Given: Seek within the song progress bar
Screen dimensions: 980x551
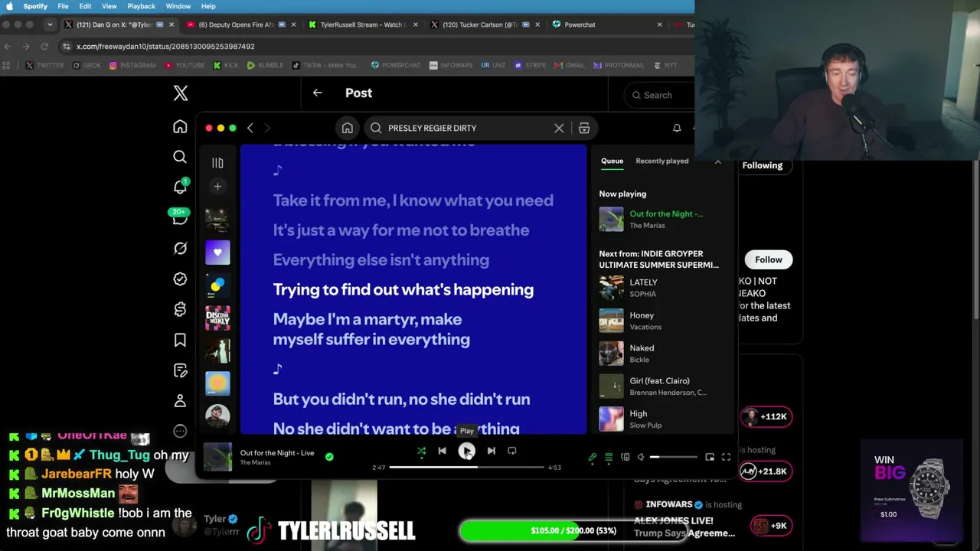Looking at the screenshot, I should point(466,467).
